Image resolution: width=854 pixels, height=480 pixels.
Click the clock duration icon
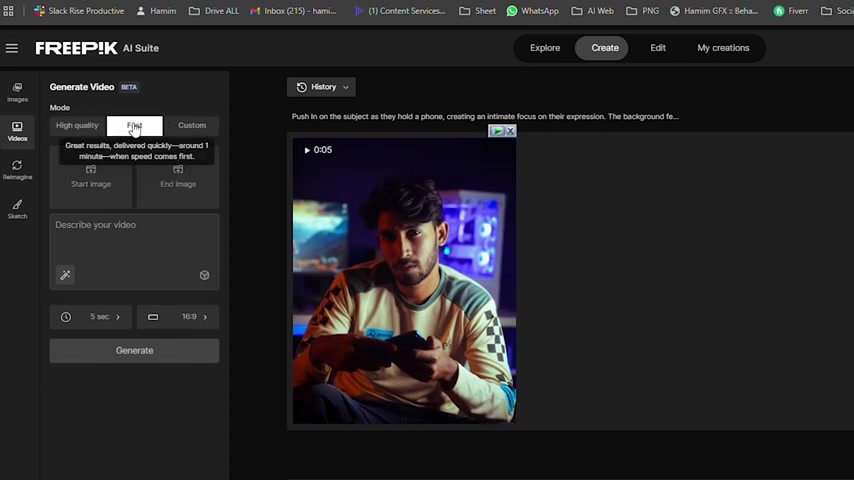coord(66,317)
